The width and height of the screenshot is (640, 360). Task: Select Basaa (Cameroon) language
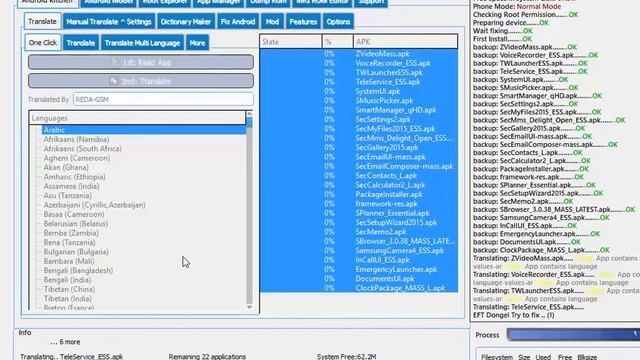click(74, 214)
